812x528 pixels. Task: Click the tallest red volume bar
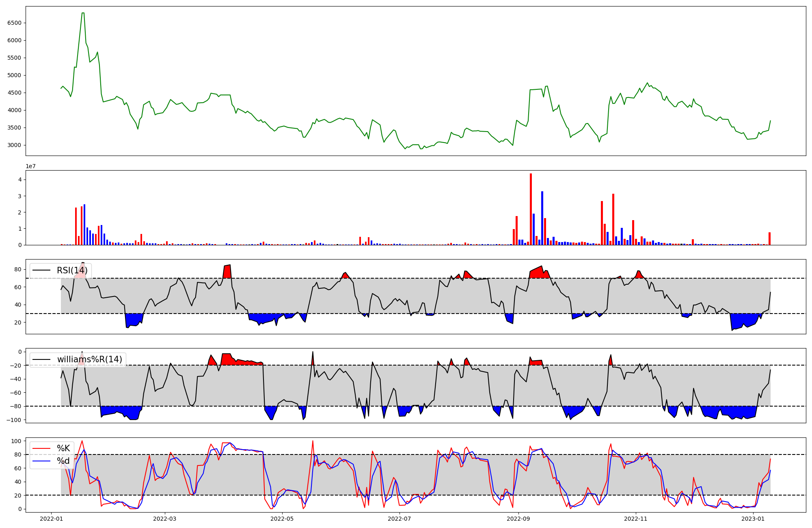(x=531, y=209)
